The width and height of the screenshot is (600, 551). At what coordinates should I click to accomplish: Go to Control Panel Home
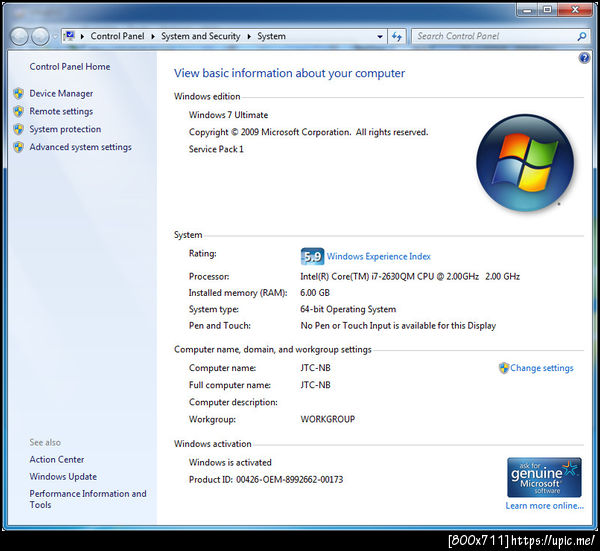pyautogui.click(x=70, y=67)
